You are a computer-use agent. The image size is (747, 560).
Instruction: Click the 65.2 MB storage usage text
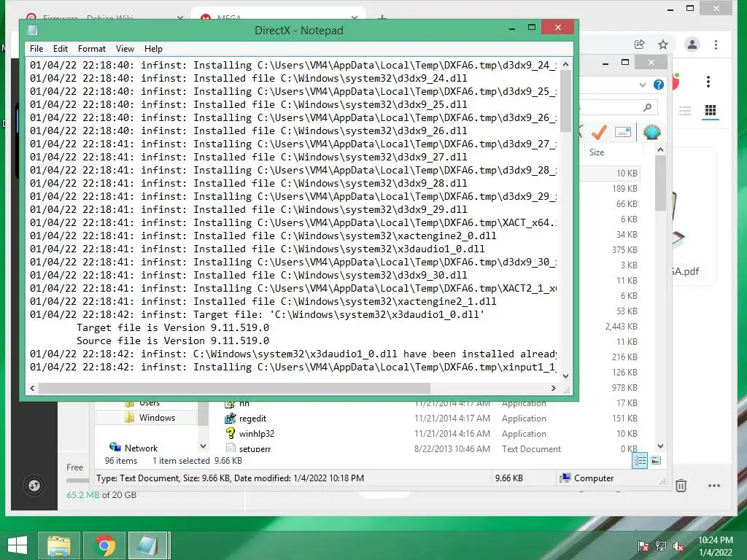click(83, 495)
